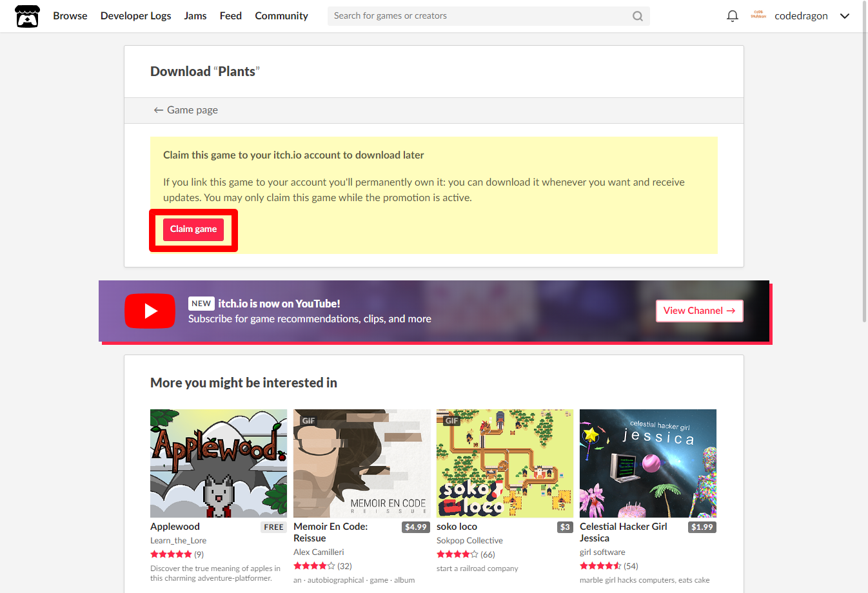Open the itch.io home logo
The width and height of the screenshot is (868, 593).
pyautogui.click(x=27, y=16)
